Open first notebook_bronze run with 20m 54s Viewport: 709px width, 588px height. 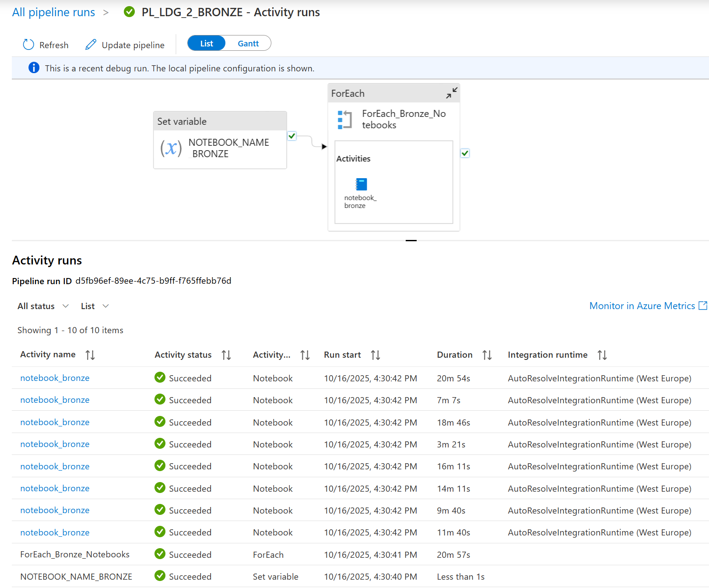pyautogui.click(x=55, y=378)
